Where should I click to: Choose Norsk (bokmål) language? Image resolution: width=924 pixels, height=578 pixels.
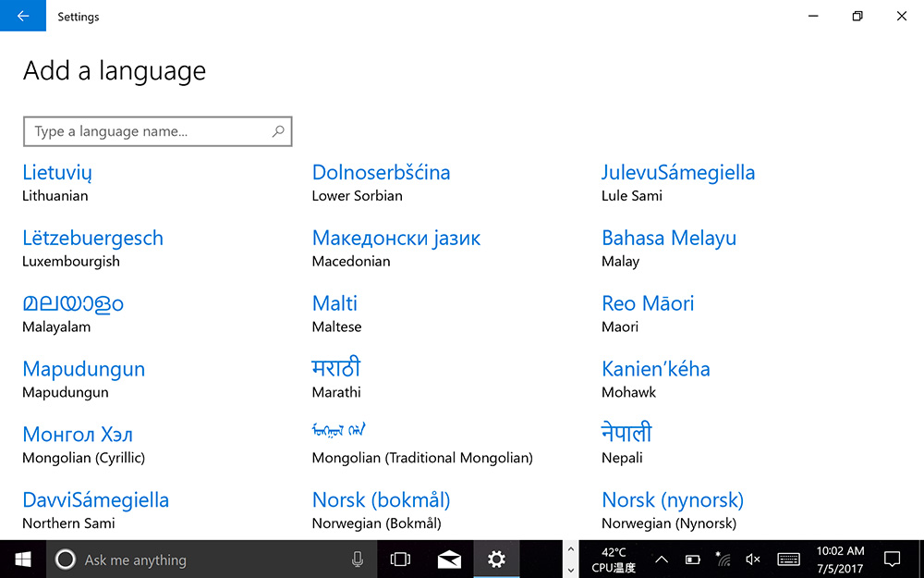point(382,510)
